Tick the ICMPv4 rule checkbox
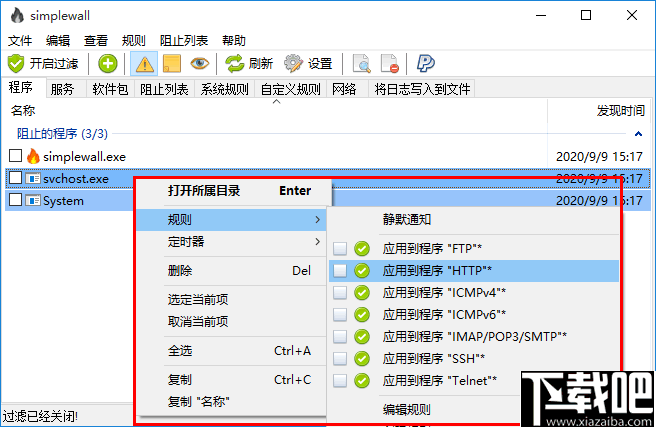This screenshot has width=656, height=427. coord(340,292)
